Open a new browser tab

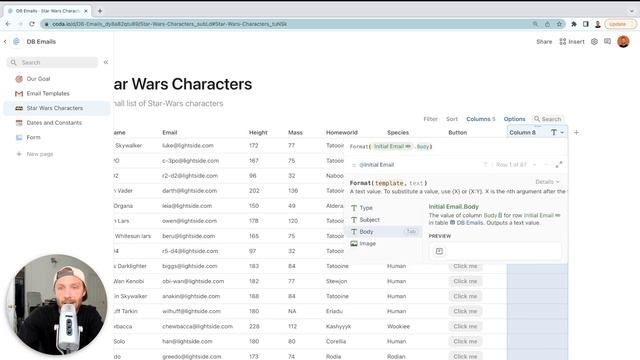pos(100,11)
